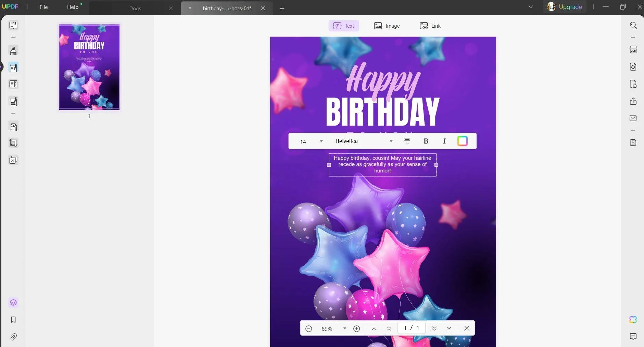
Task: Open the Organize Pages tool
Action: (x=13, y=127)
